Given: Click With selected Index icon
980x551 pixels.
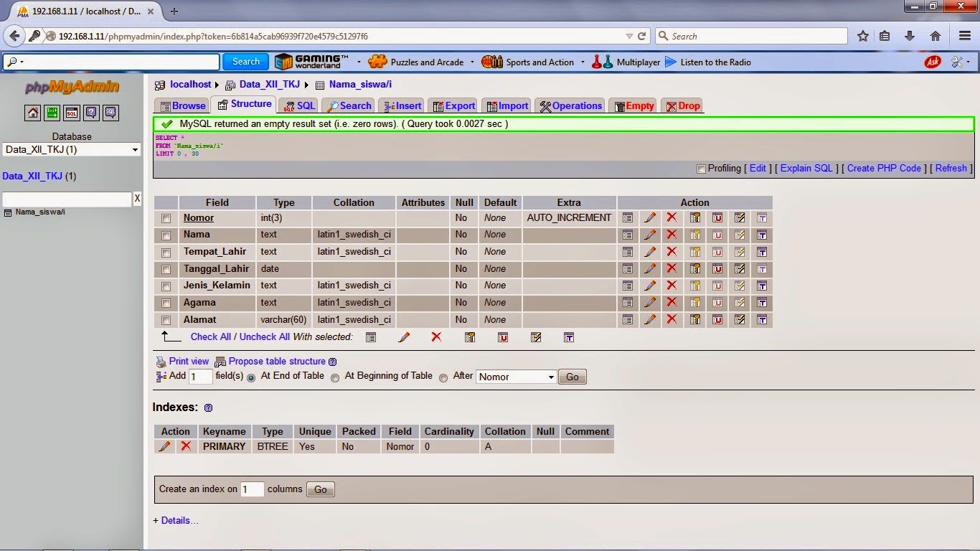Looking at the screenshot, I should 536,337.
